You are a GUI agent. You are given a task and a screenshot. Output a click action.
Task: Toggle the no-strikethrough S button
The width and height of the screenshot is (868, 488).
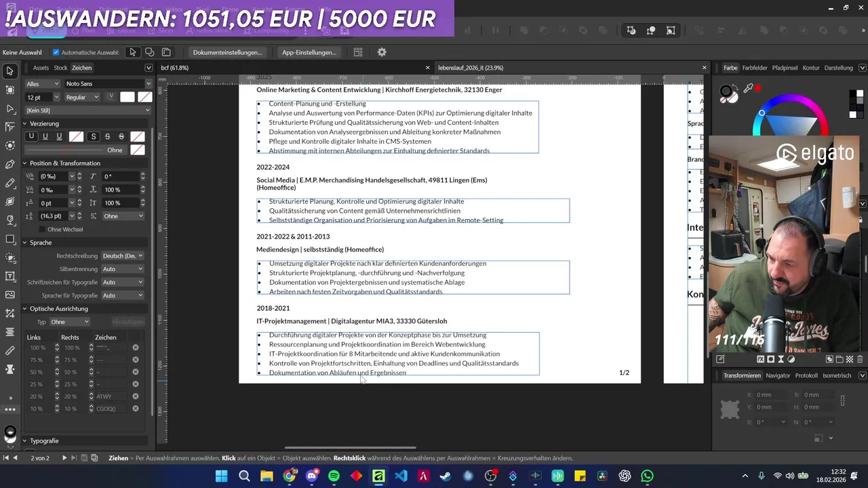pos(94,137)
